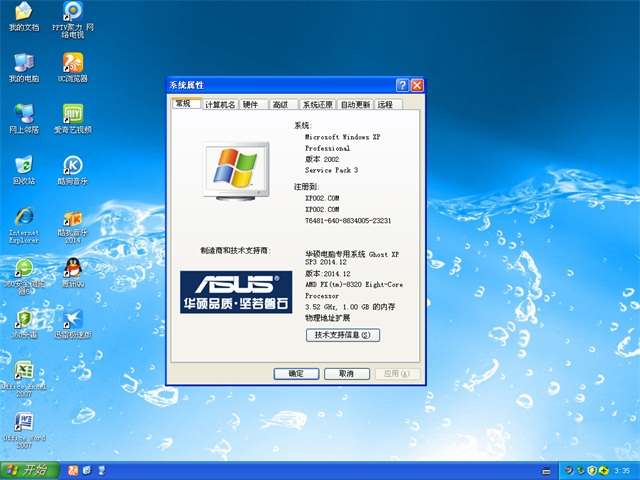Open 我的文档 (My Documents) desktop icon
Screen dimensions: 640x480
[x=23, y=12]
